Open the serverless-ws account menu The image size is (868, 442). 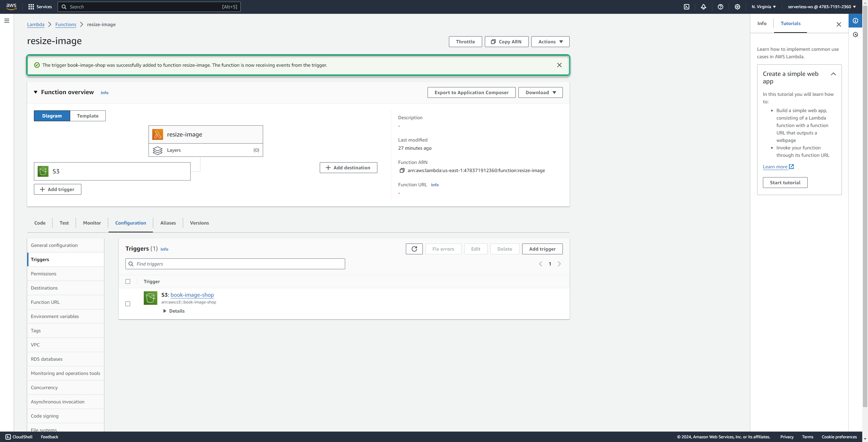click(822, 7)
